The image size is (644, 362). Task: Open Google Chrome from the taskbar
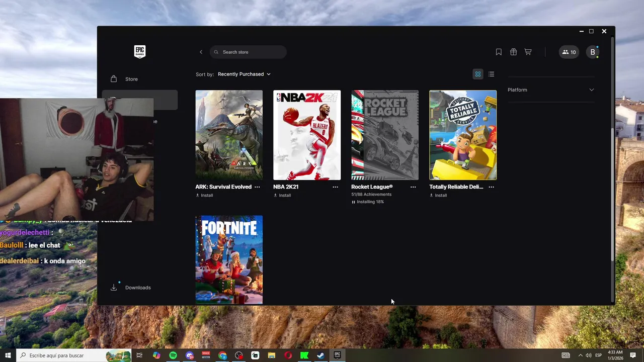point(222,355)
